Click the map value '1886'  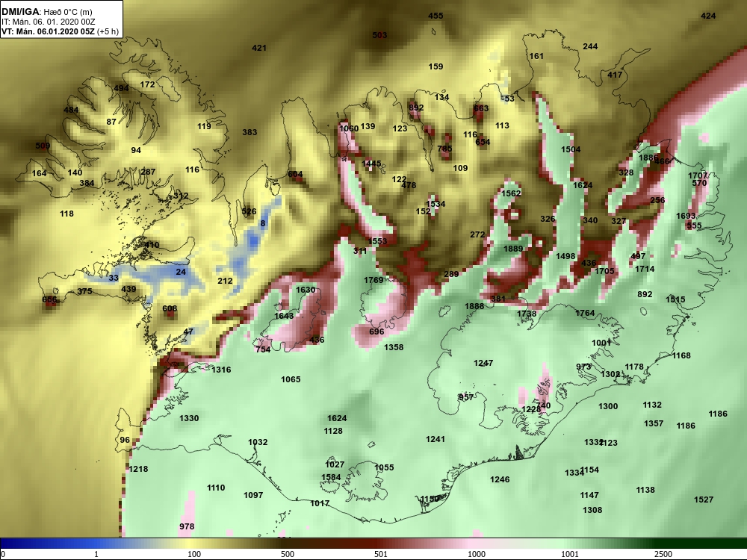648,158
